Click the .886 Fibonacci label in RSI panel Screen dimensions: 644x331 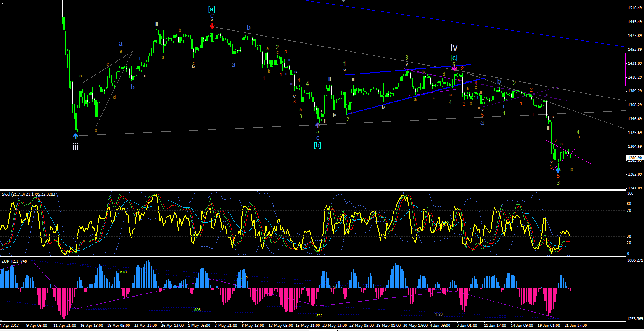point(197,310)
